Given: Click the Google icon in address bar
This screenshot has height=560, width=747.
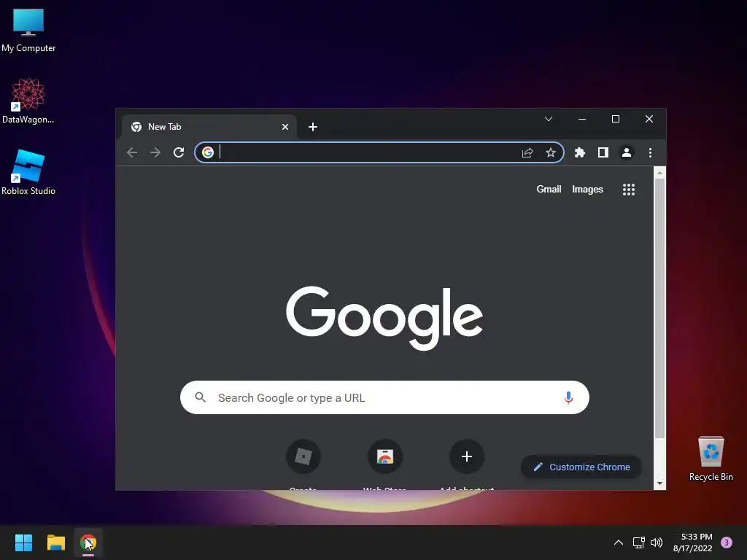Looking at the screenshot, I should pyautogui.click(x=208, y=152).
